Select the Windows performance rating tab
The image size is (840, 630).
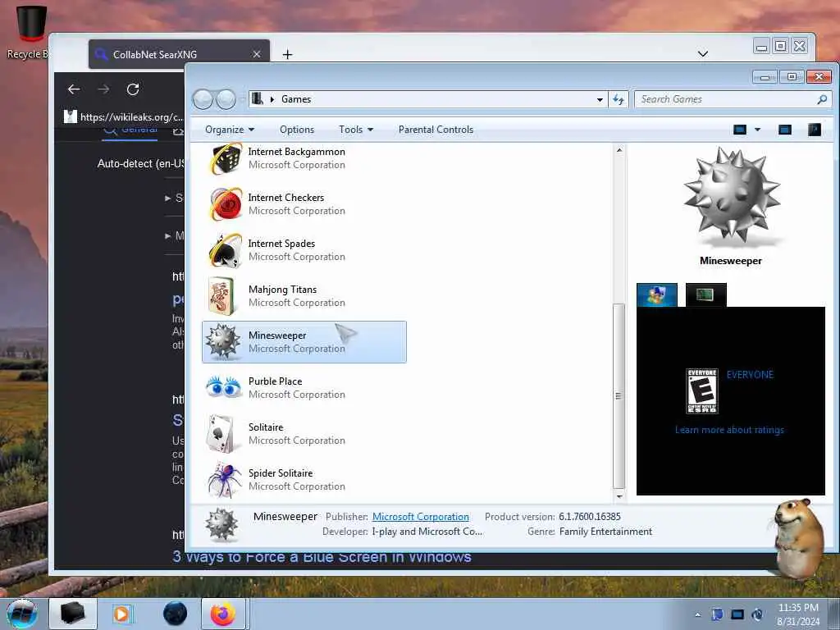[x=657, y=295]
